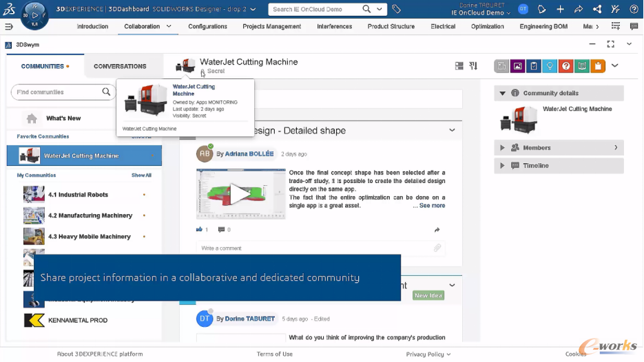Click the orange clipboard icon

[x=598, y=65]
